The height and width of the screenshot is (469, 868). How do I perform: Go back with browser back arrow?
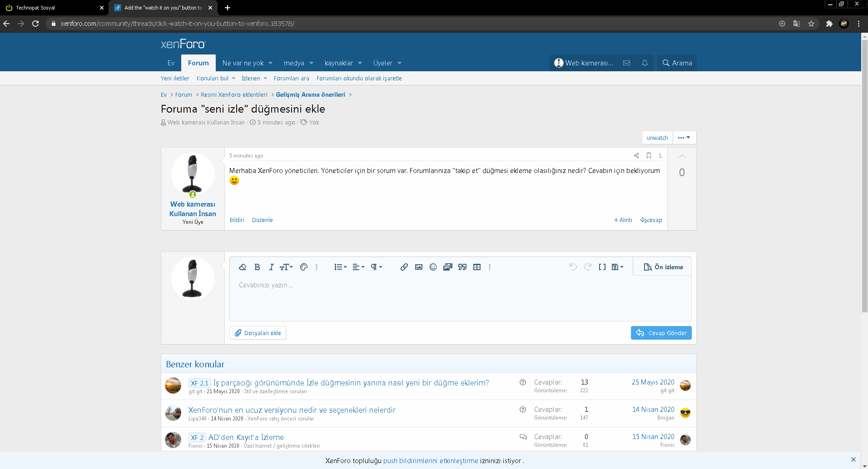click(x=6, y=24)
